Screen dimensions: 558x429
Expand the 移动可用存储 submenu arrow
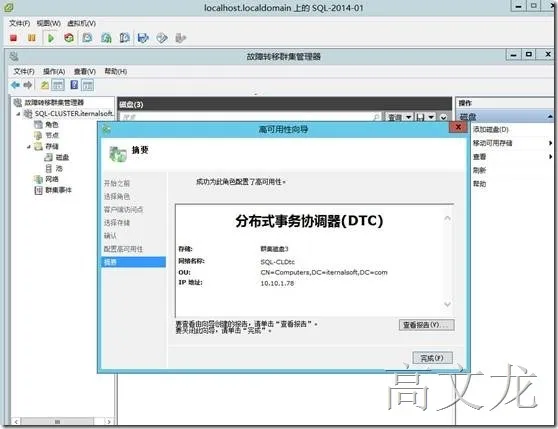(x=550, y=143)
